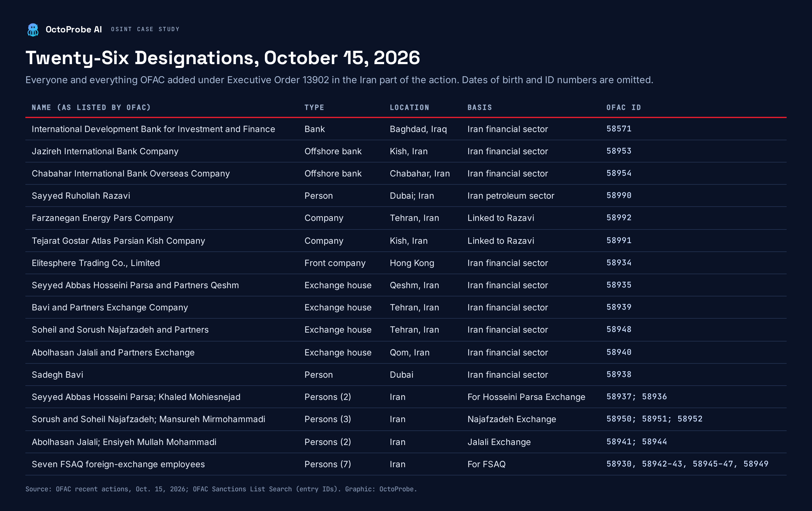Click Seven FSAQ foreign-exchange employees
Screen dimensions: 812x511
click(x=118, y=464)
